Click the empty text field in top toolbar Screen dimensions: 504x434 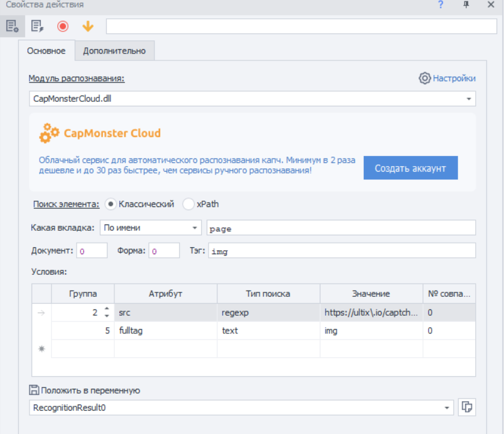tap(302, 26)
